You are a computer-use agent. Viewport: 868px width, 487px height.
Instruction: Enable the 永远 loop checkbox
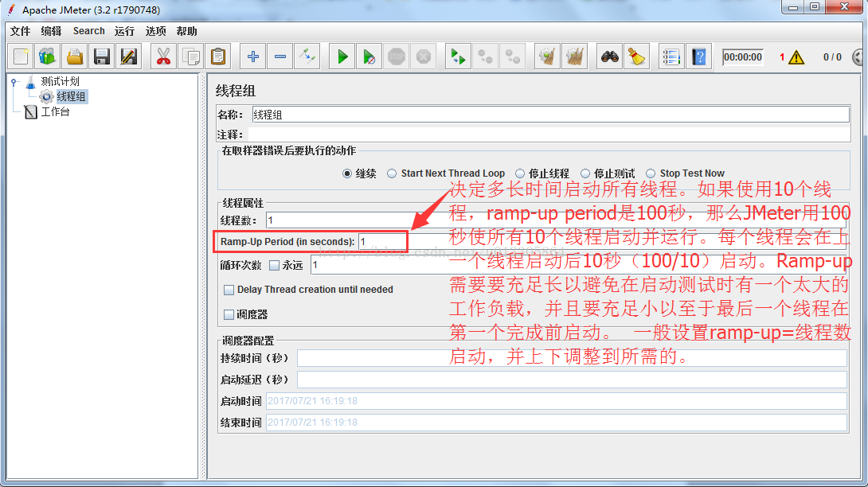275,266
